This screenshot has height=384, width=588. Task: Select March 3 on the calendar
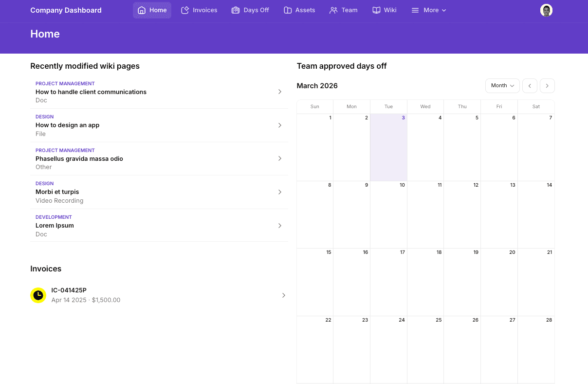pyautogui.click(x=388, y=146)
